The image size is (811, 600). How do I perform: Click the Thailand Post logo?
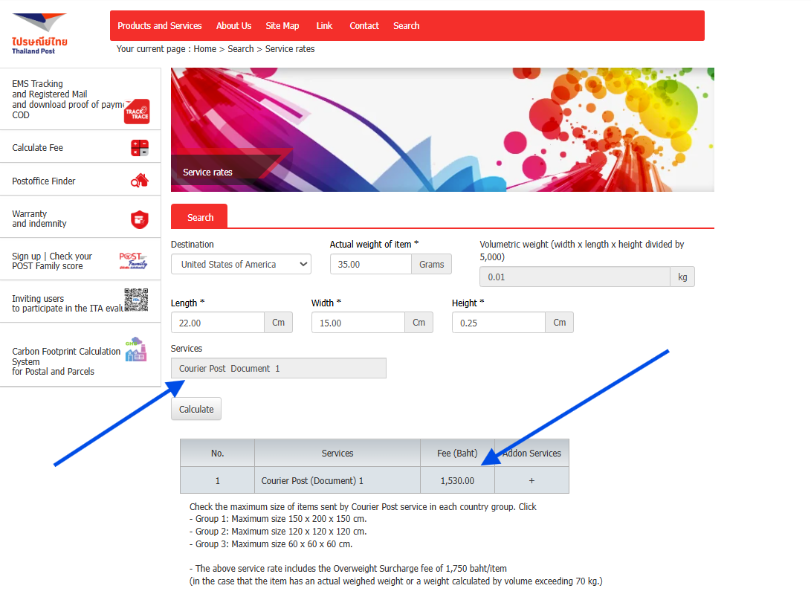[x=39, y=32]
